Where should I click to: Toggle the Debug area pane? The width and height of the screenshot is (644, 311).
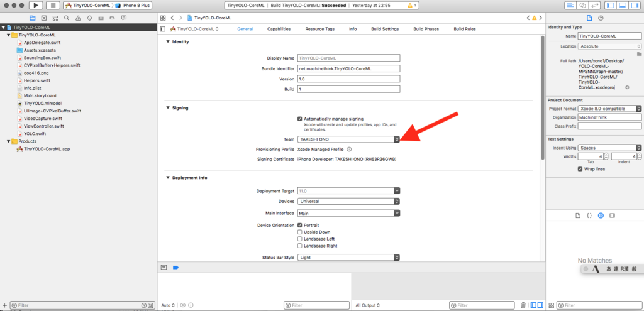(623, 5)
